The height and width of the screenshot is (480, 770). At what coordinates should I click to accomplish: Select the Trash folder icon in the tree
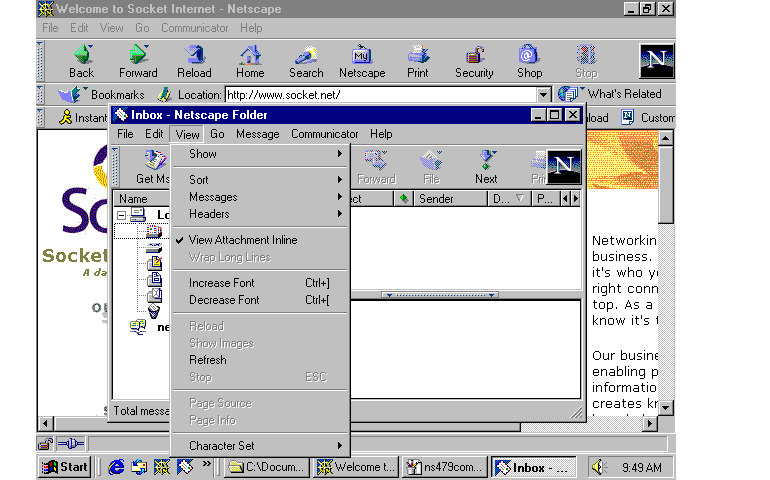click(154, 311)
